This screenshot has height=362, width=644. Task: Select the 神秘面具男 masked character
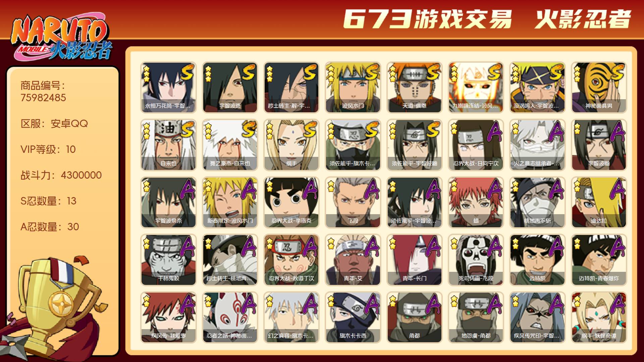(x=599, y=87)
